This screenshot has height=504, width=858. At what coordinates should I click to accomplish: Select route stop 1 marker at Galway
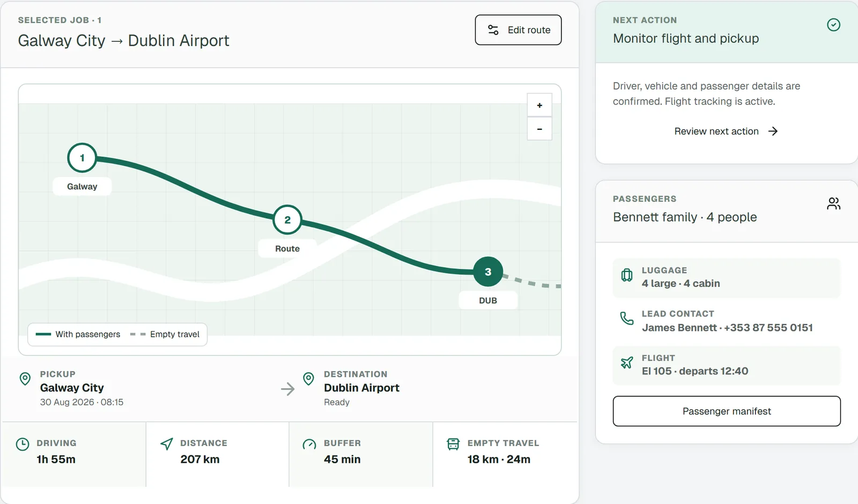[x=82, y=158]
